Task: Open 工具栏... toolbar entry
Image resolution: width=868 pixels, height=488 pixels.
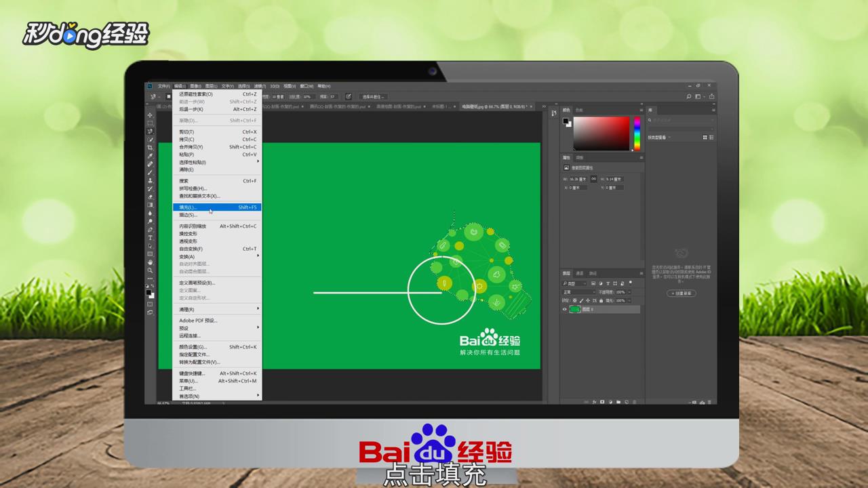Action: click(217, 388)
